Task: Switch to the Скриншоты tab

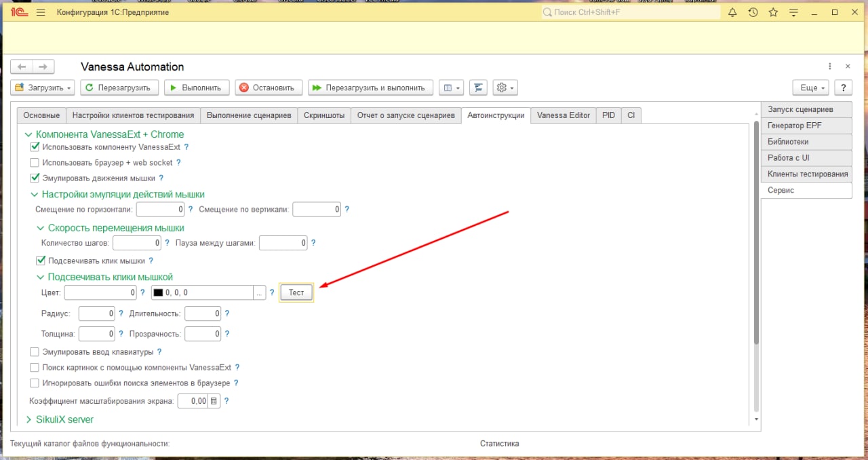Action: click(x=325, y=115)
